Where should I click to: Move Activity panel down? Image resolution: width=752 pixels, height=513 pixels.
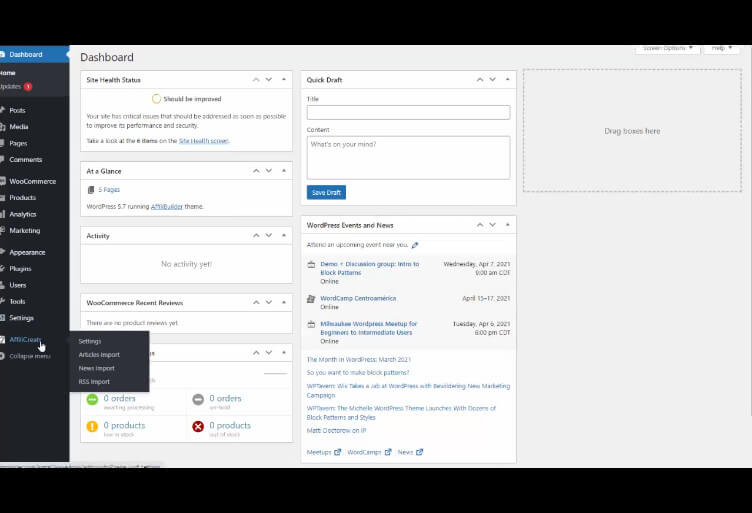pos(269,235)
